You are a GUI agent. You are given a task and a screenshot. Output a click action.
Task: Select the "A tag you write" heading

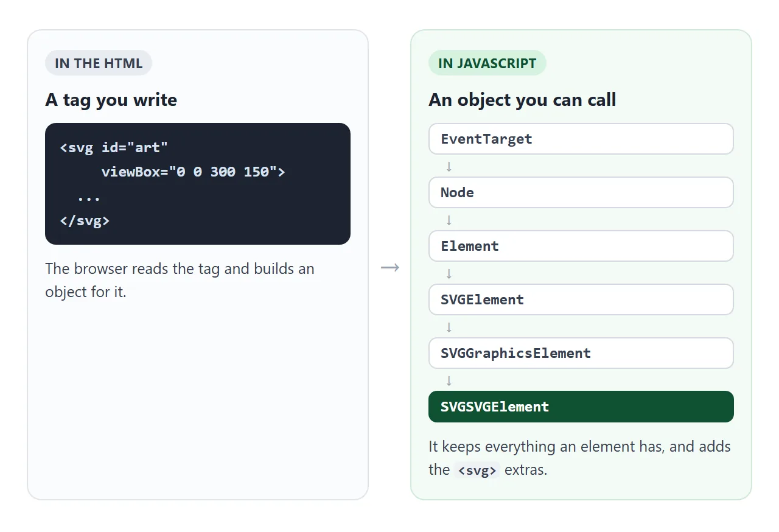point(111,100)
